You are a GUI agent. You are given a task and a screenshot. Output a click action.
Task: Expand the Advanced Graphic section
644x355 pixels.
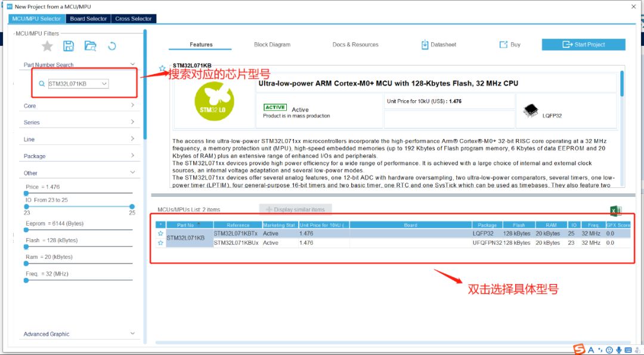[132, 334]
